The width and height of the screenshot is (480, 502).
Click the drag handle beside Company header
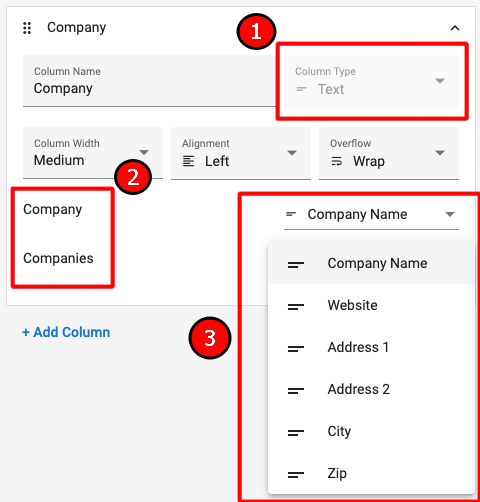(x=27, y=28)
